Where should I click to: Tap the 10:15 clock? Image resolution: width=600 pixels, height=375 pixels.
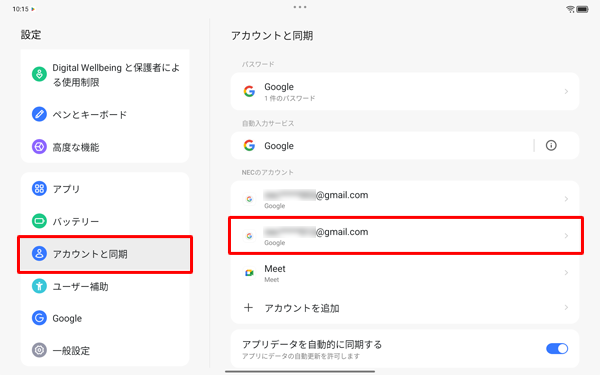click(20, 9)
